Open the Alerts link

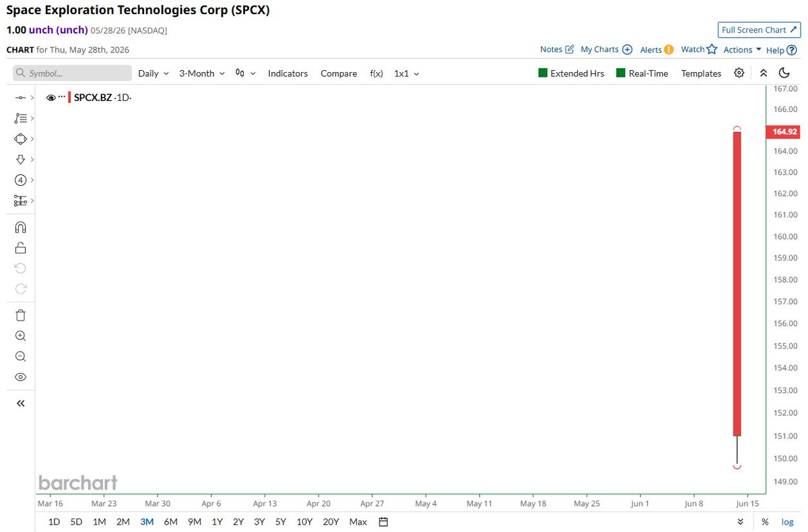(656, 49)
